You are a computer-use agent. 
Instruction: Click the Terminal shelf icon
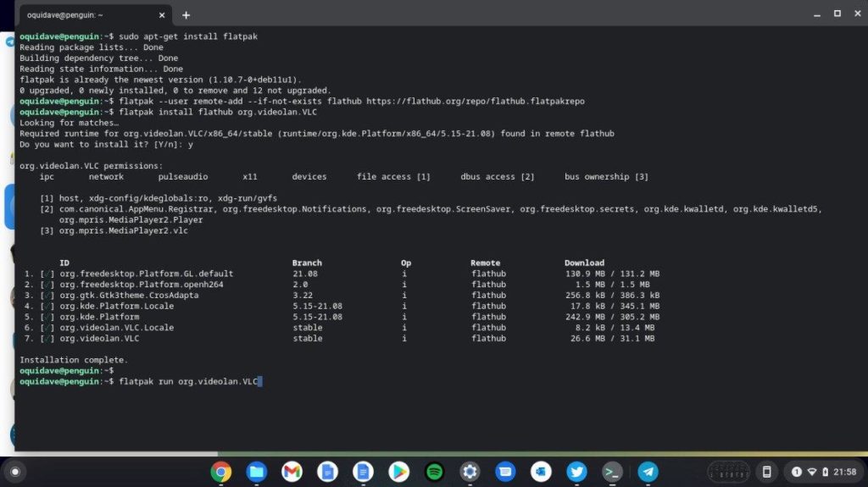pos(612,472)
